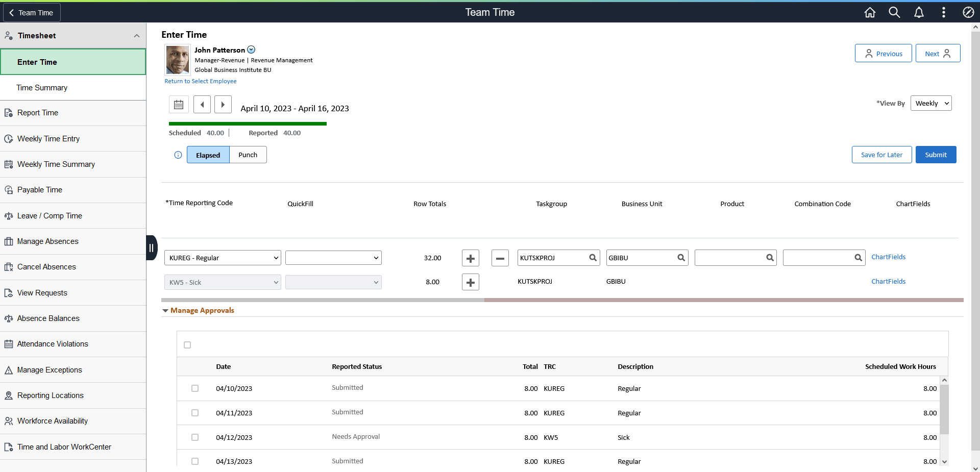Image resolution: width=980 pixels, height=472 pixels.
Task: Switch to the Punch tab
Action: (248, 155)
